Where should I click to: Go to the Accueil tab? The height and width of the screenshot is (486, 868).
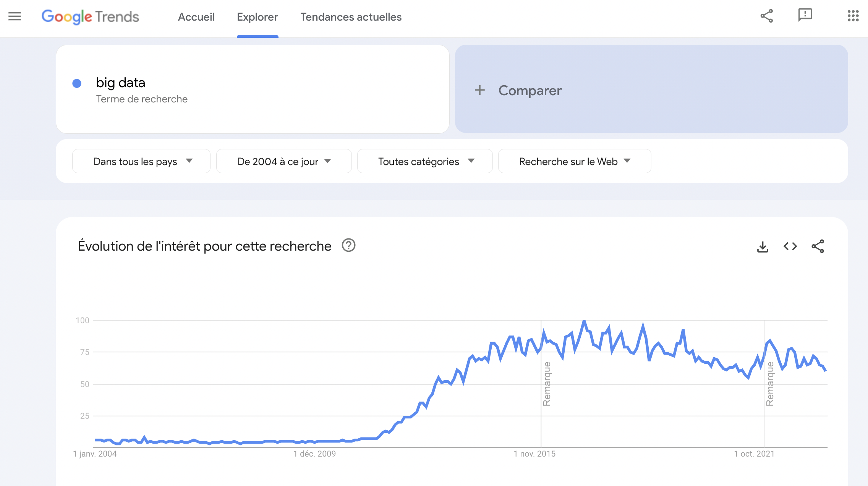pyautogui.click(x=196, y=17)
